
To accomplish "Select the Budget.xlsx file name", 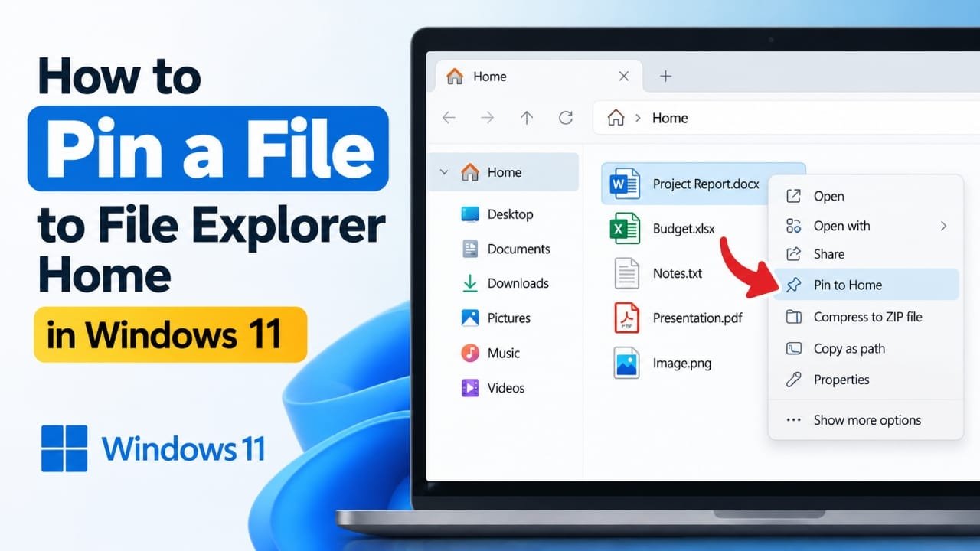I will tap(684, 228).
